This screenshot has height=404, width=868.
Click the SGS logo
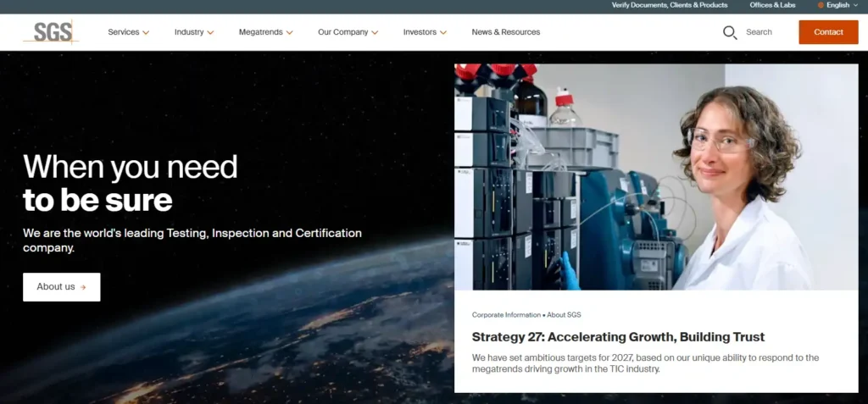coord(51,31)
